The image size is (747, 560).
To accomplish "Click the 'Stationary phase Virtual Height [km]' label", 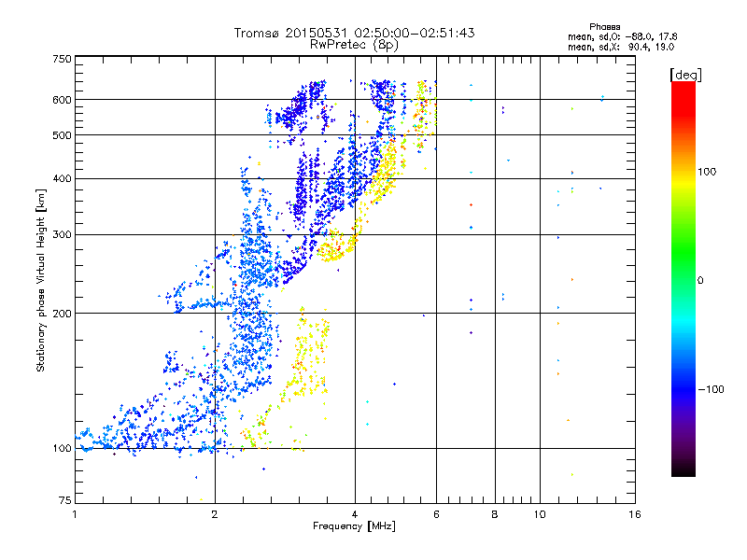I will 40,281.
